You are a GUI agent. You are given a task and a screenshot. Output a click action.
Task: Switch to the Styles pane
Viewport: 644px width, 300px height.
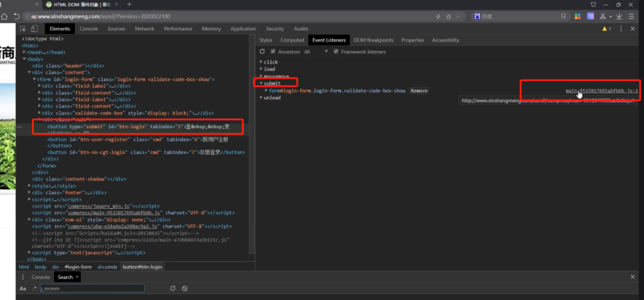pos(266,40)
